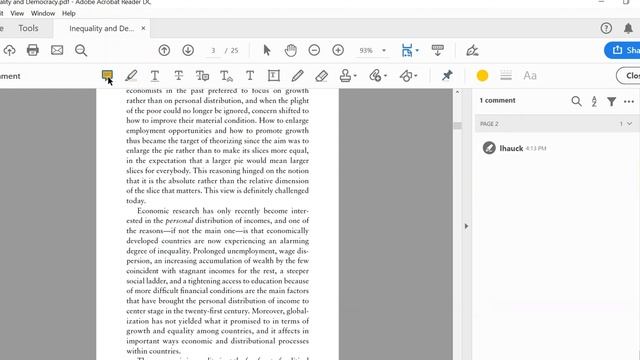Click the read mode keyboard icon
The height and width of the screenshot is (360, 640).
(438, 50)
